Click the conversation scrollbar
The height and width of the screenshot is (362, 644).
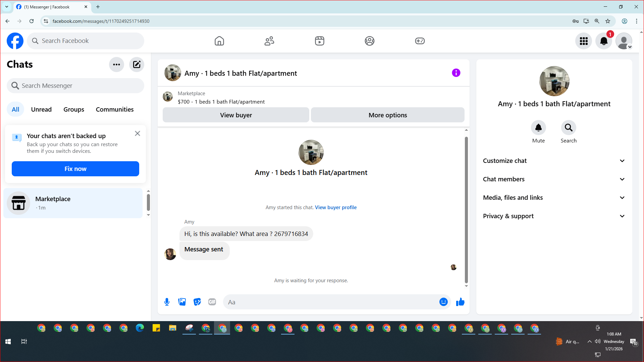[x=466, y=210]
